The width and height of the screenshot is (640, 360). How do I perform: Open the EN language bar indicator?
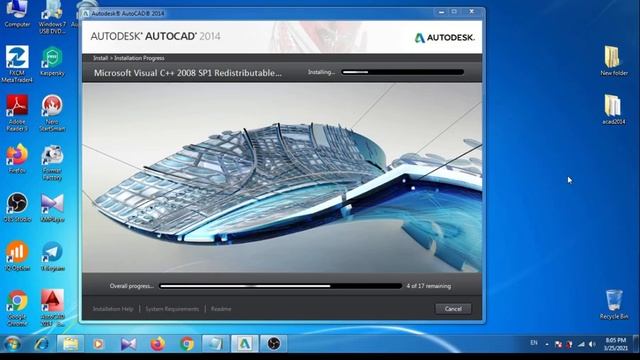click(x=534, y=343)
